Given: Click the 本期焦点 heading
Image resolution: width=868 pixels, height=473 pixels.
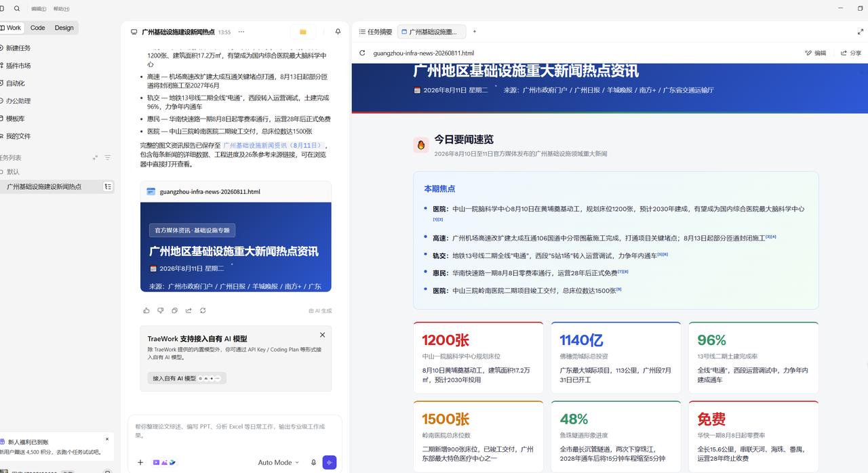Looking at the screenshot, I should click(439, 188).
